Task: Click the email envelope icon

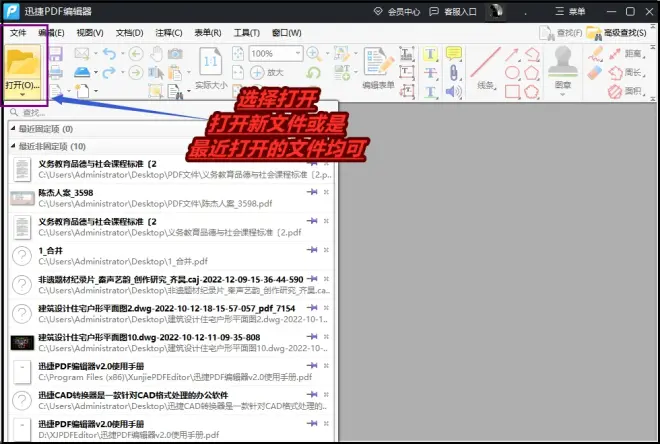Action: [x=82, y=53]
